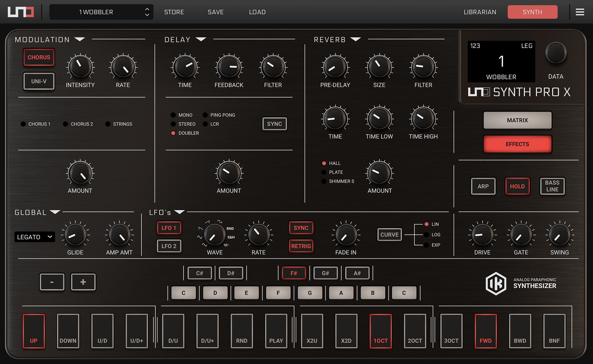The height and width of the screenshot is (364, 593).
Task: Expand the REVERB section arrow
Action: 355,39
